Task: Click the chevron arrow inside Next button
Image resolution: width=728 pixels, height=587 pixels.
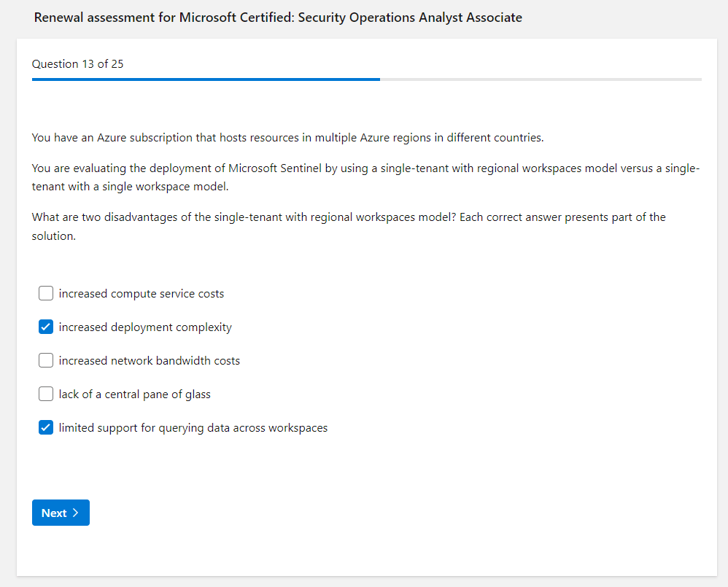Action: [76, 513]
